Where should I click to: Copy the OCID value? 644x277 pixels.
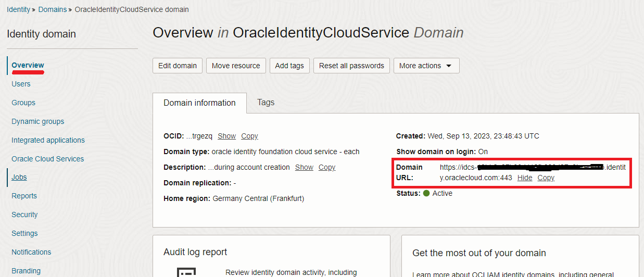(249, 136)
